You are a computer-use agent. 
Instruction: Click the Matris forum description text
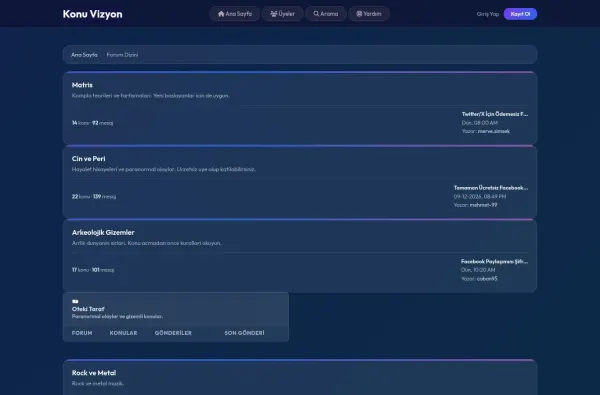pos(150,96)
